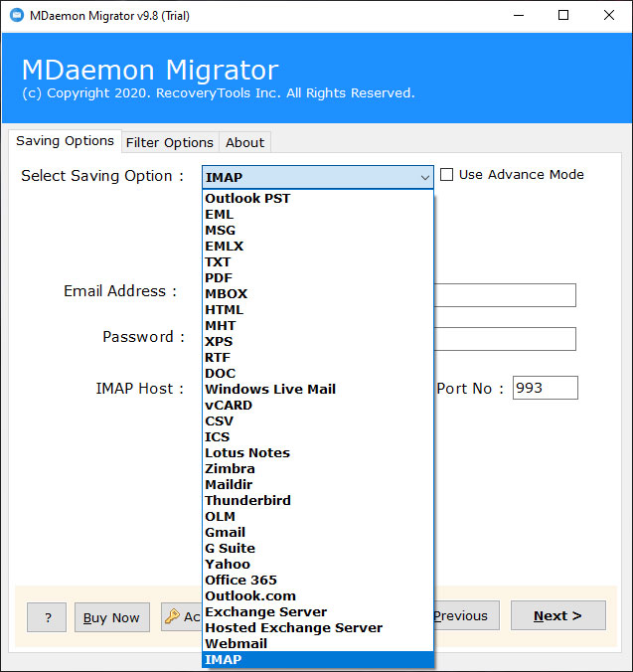The image size is (633, 672).
Task: Click into the Port No field
Action: pyautogui.click(x=546, y=388)
